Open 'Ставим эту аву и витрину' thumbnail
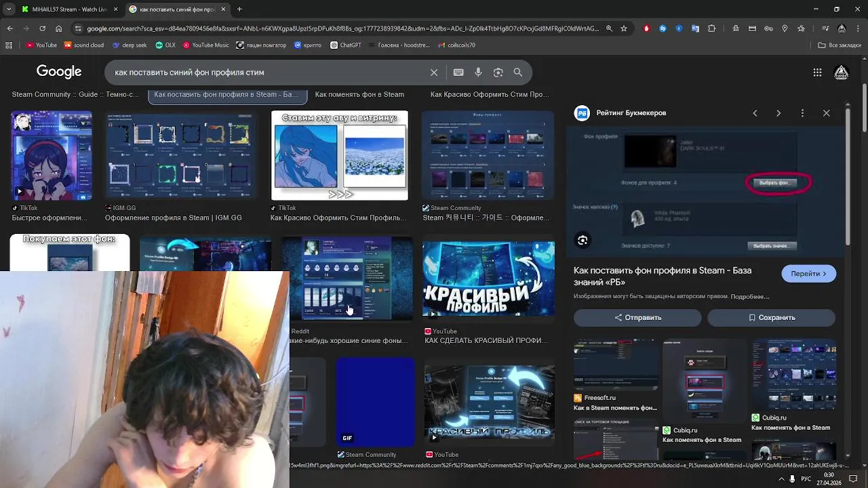 pos(340,156)
